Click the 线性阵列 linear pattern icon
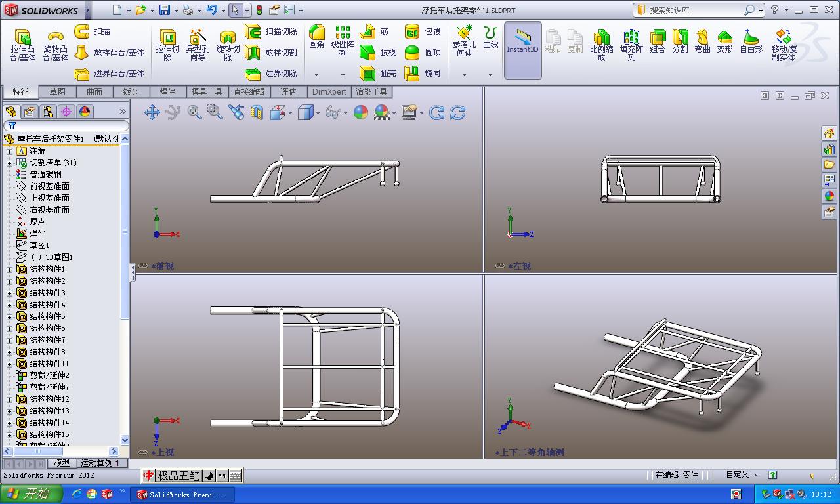The height and width of the screenshot is (504, 840). coord(343,41)
